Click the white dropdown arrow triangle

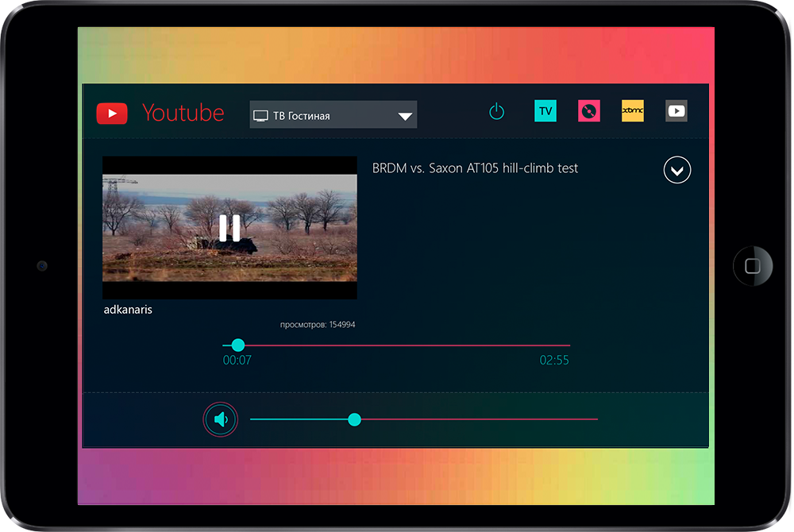405,116
